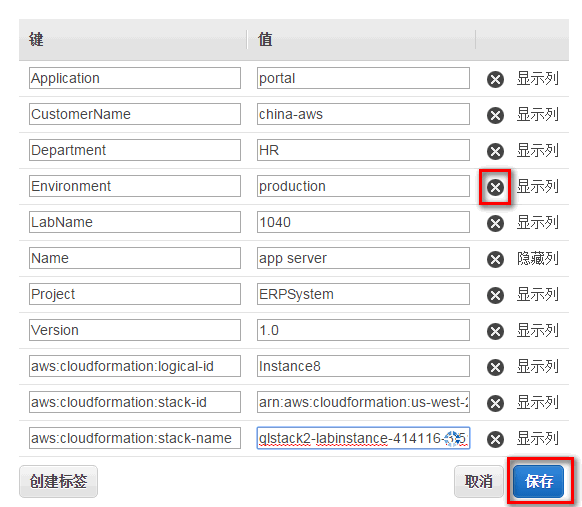582x507 pixels.
Task: Show column for the Application tag
Action: [x=537, y=79]
